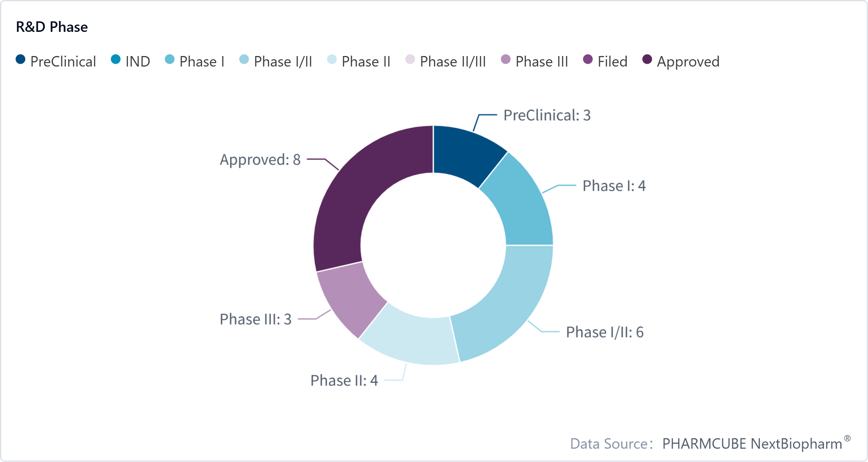Toggle the IND legend marker

pyautogui.click(x=116, y=60)
